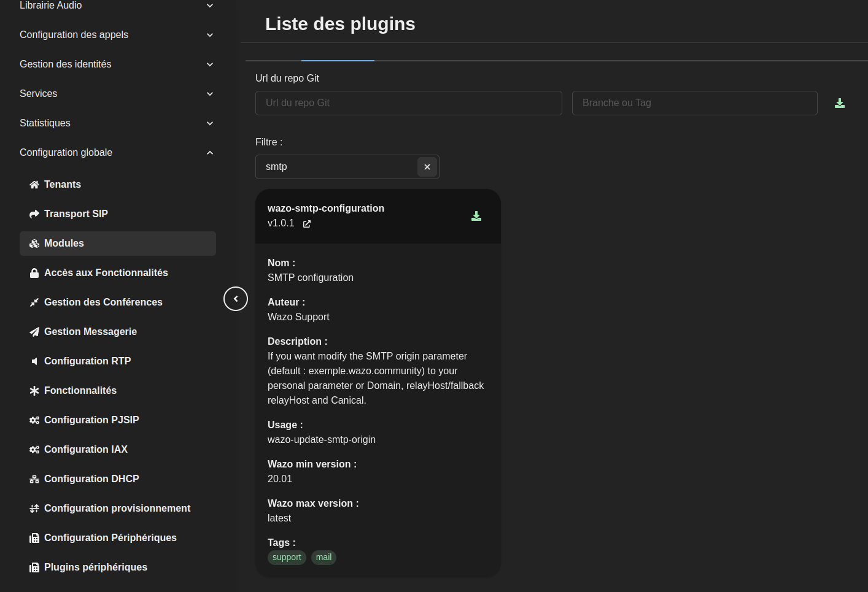Click the support tag badge
The height and width of the screenshot is (592, 868).
click(x=287, y=557)
